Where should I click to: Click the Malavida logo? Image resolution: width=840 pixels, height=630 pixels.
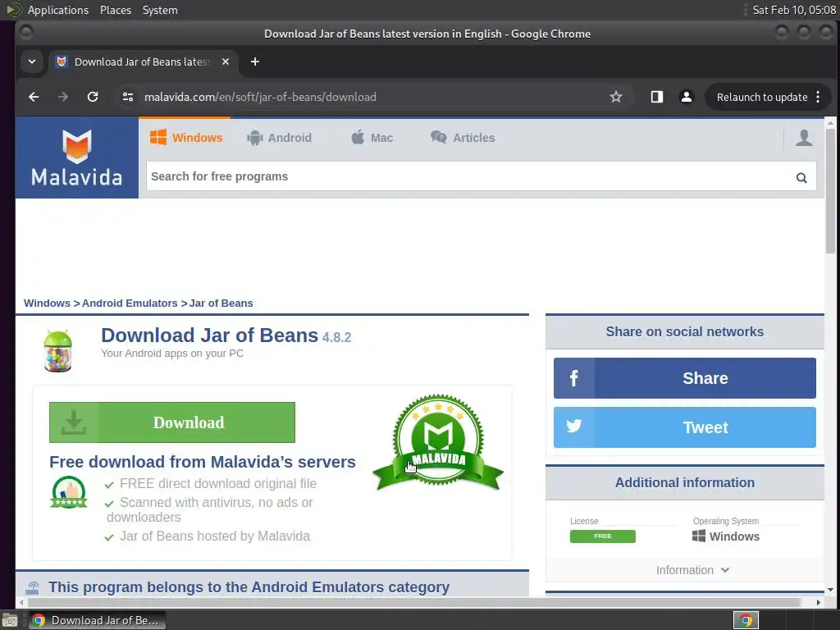(x=76, y=157)
